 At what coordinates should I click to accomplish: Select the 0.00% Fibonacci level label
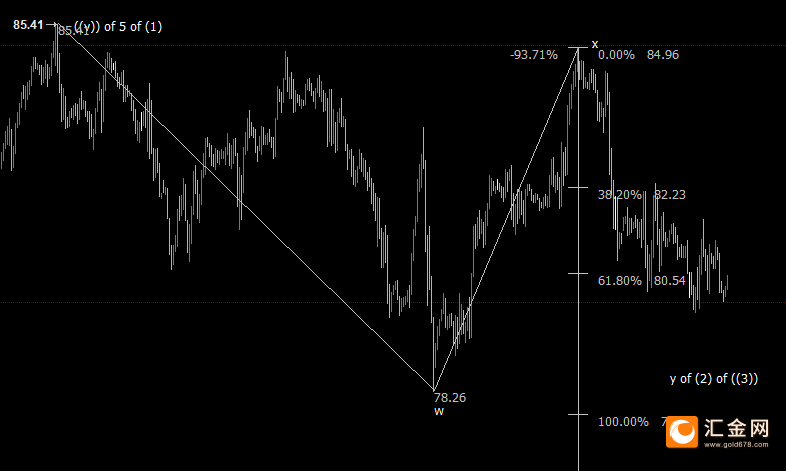(616, 55)
